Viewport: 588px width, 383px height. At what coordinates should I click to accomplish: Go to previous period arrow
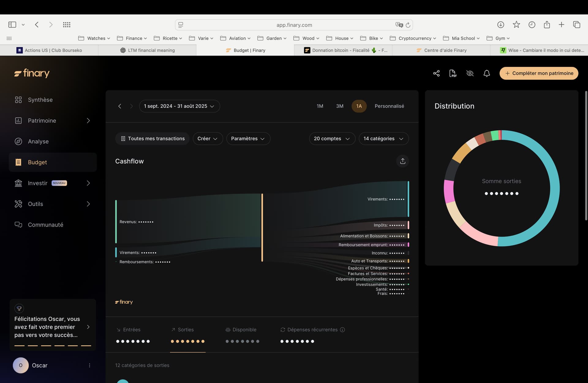point(120,106)
